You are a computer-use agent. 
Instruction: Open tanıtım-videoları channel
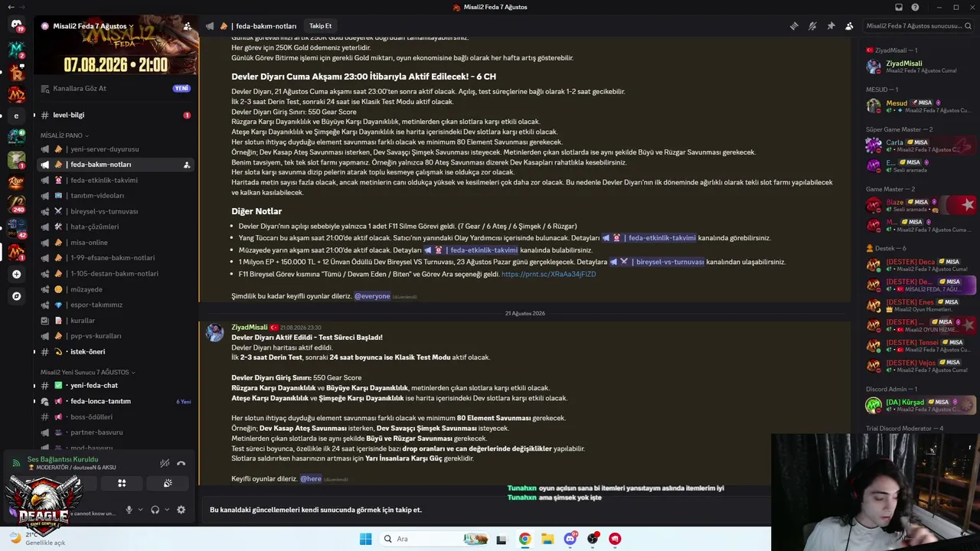click(116, 196)
